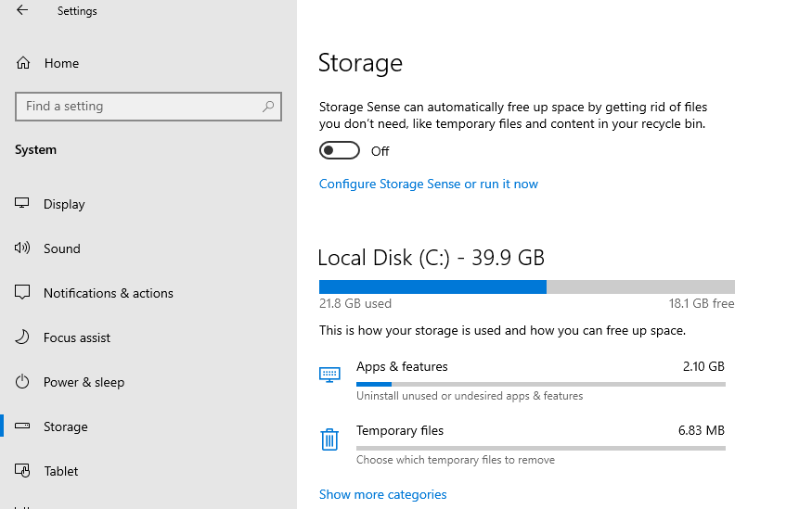
Task: Open the Tablet settings page
Action: (61, 471)
